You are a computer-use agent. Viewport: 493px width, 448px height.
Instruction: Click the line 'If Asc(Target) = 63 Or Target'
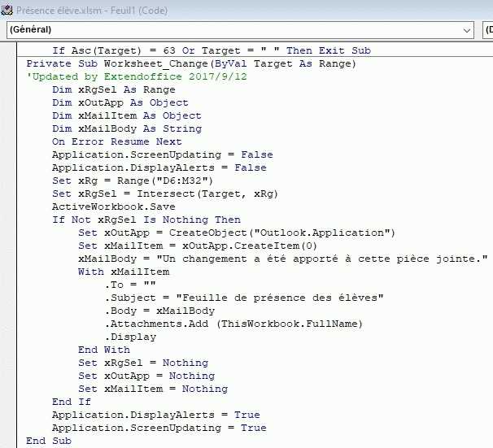212,50
